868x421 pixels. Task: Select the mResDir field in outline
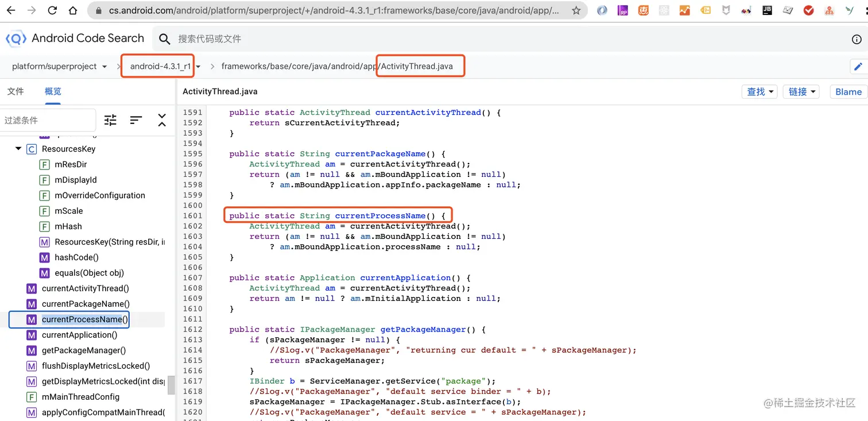(x=71, y=164)
